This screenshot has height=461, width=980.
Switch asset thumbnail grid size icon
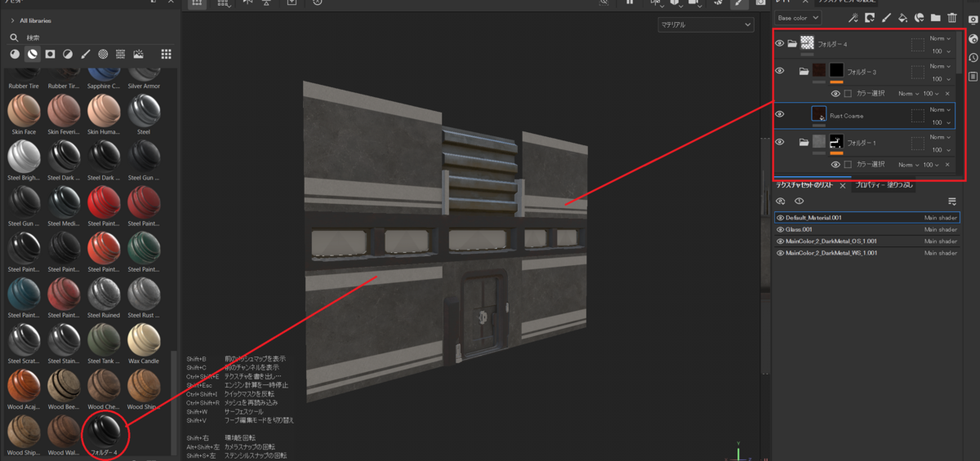(x=166, y=54)
